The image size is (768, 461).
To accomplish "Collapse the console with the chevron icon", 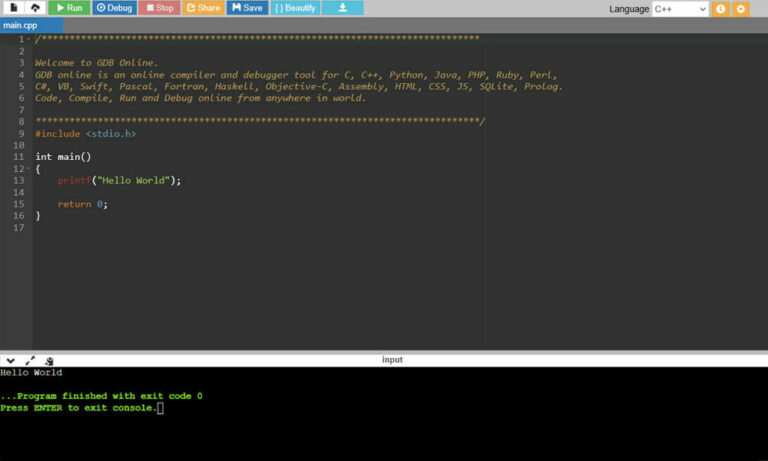I will [11, 360].
